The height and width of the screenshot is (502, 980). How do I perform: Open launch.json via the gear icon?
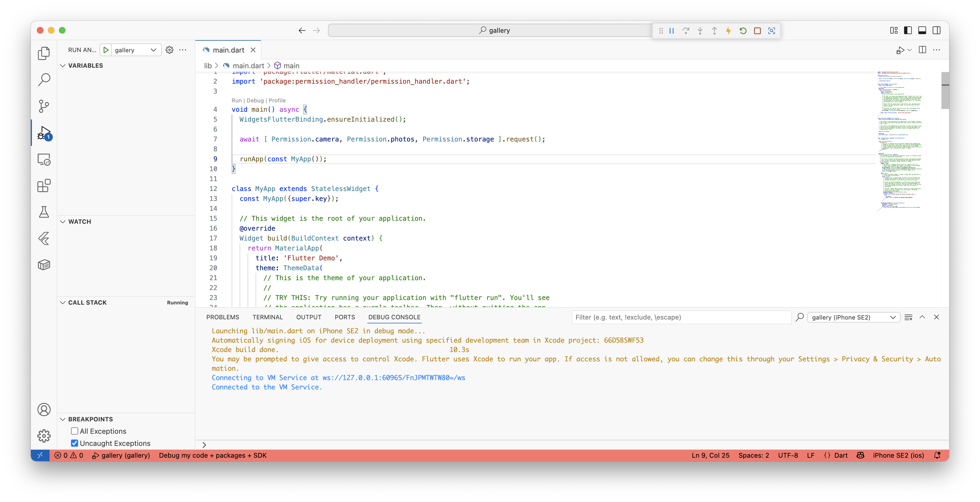pyautogui.click(x=169, y=50)
